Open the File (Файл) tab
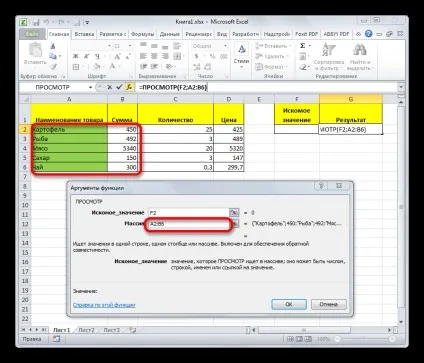Screen dimensions: 424x363 (32, 34)
